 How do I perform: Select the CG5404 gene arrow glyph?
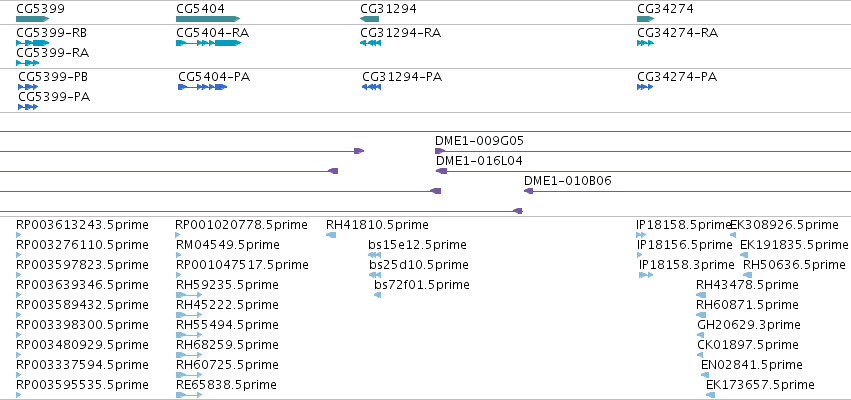pyautogui.click(x=208, y=19)
